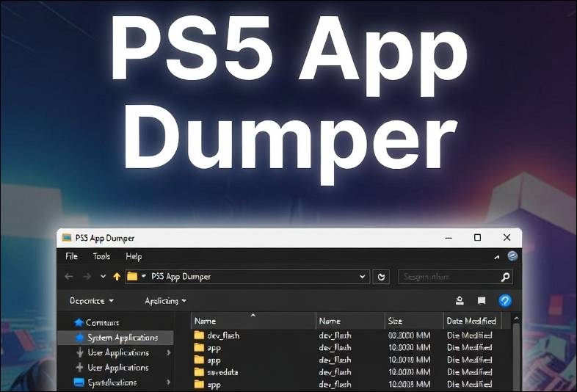Click the Name header next to Size
The image size is (577, 392).
(x=350, y=321)
